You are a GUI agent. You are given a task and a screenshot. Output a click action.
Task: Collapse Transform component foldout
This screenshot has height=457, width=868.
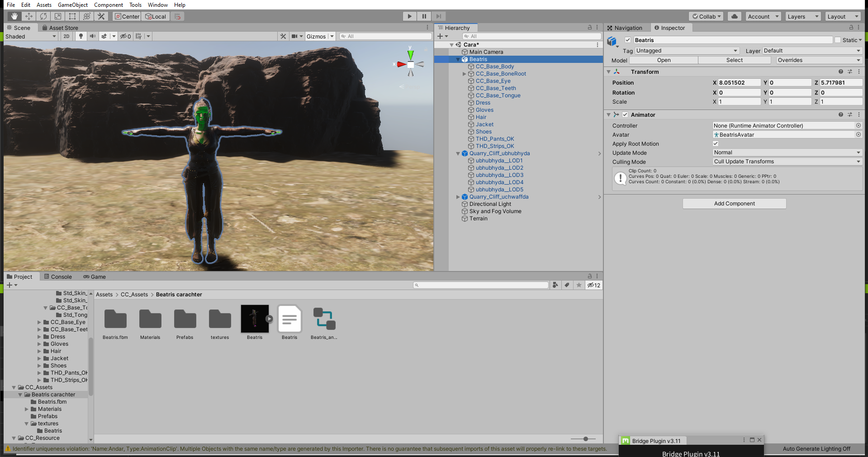click(x=609, y=71)
